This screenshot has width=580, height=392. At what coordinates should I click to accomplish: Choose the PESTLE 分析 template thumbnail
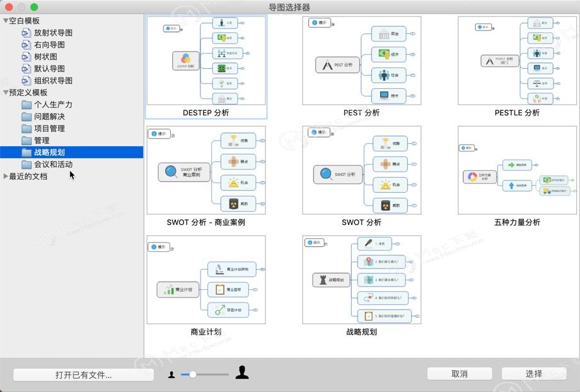517,61
